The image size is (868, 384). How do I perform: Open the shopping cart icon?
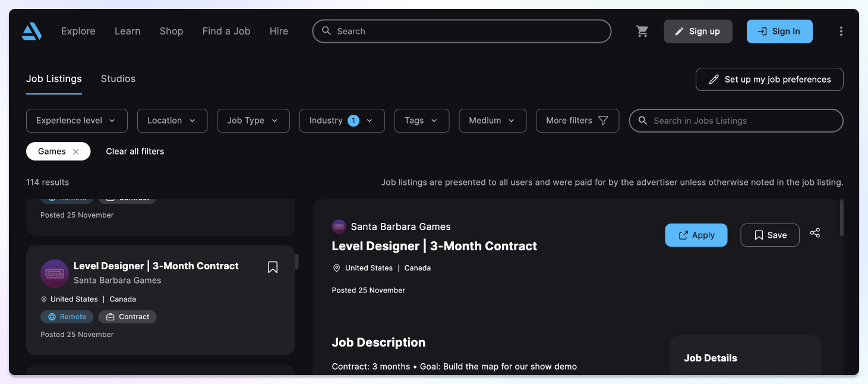(642, 32)
